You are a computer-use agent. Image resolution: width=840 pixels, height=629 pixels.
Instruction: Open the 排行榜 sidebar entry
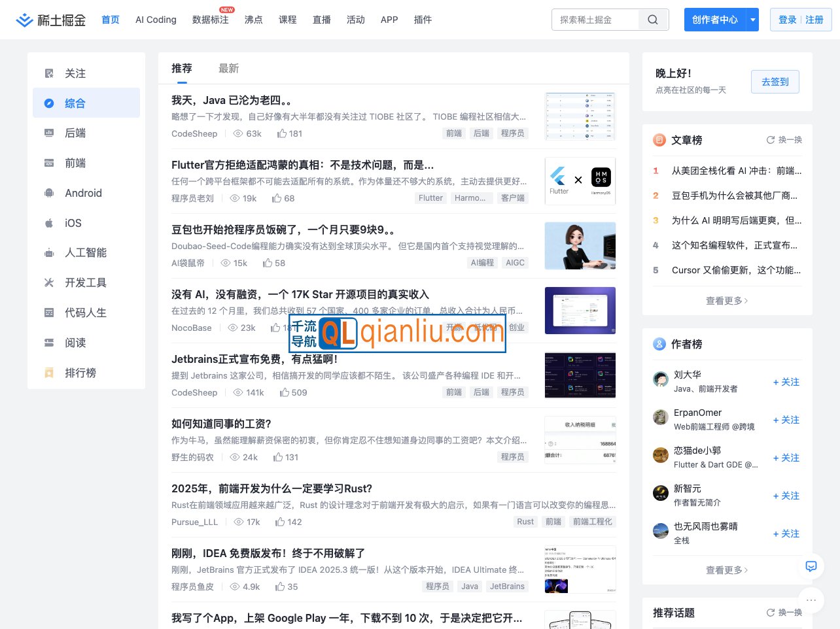[81, 373]
